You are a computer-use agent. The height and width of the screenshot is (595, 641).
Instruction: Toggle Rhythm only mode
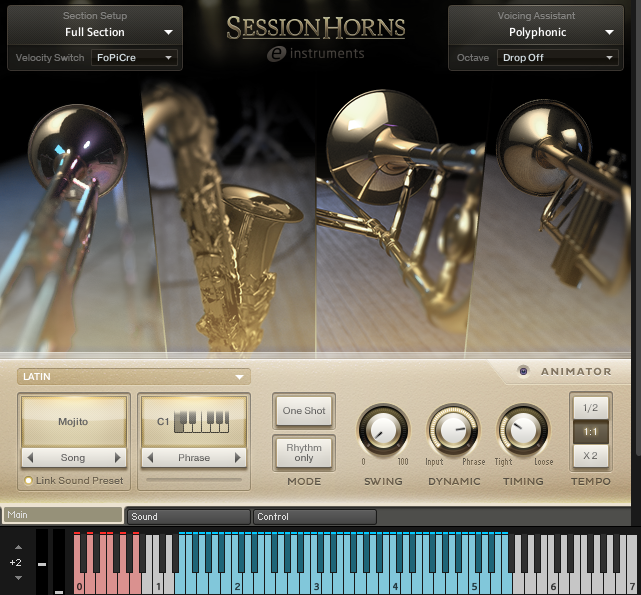pyautogui.click(x=304, y=453)
